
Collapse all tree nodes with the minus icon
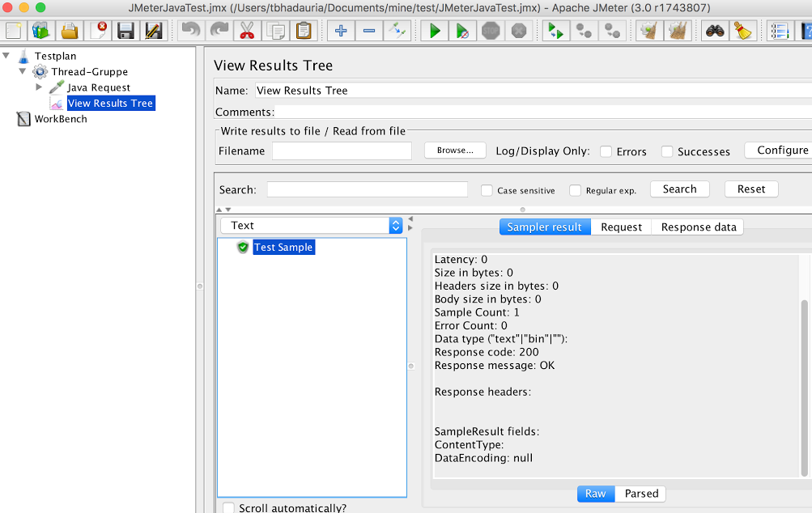368,31
